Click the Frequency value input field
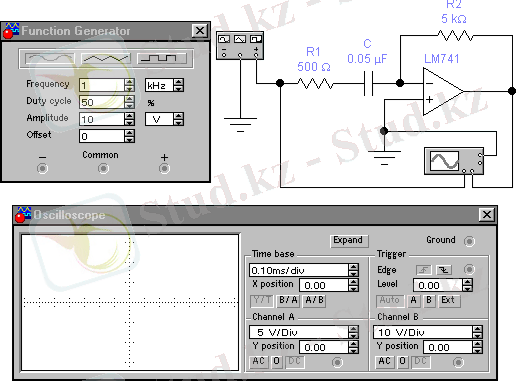This screenshot has width=516, height=381. [x=102, y=85]
